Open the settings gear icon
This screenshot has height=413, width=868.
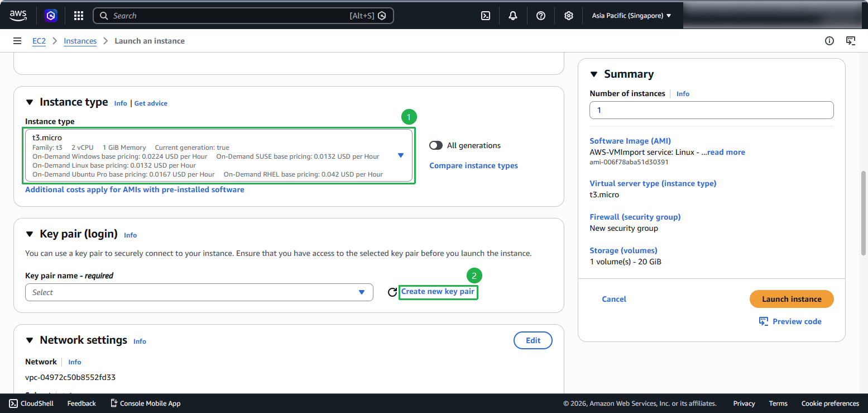pyautogui.click(x=568, y=16)
